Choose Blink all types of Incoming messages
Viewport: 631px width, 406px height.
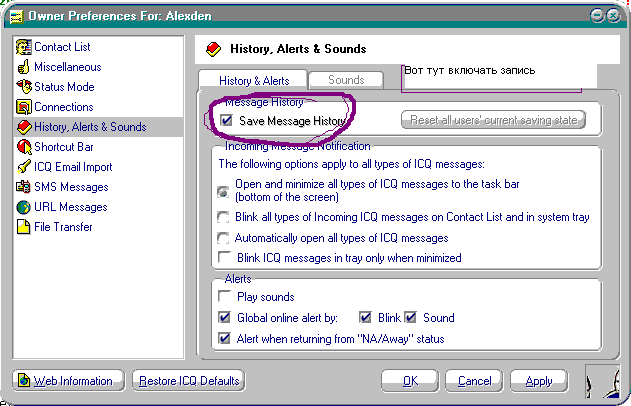coord(225,217)
